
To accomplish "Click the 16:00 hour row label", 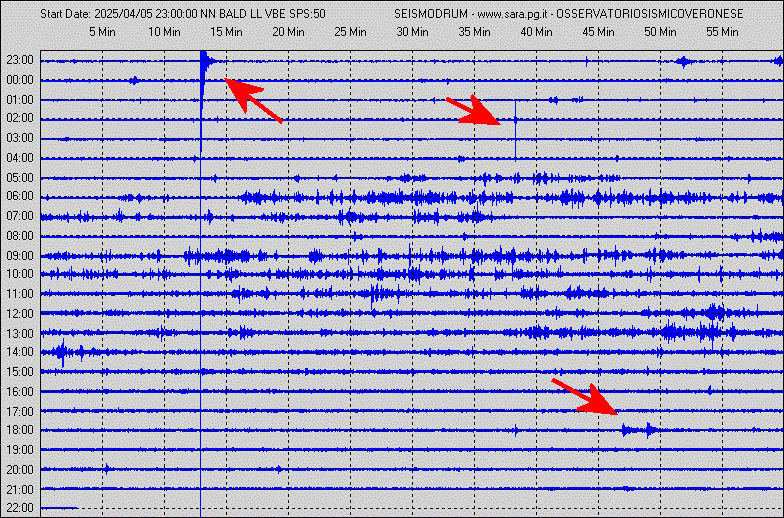I will click(20, 392).
